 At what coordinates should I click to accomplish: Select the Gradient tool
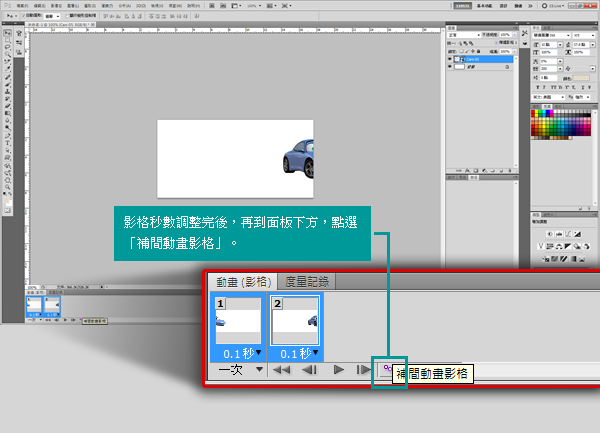point(7,113)
